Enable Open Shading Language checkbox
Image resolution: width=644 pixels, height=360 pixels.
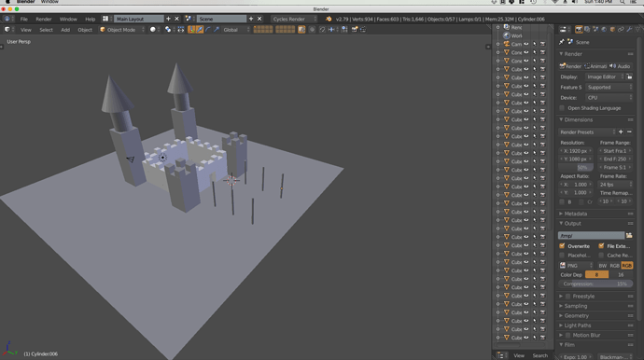[562, 108]
